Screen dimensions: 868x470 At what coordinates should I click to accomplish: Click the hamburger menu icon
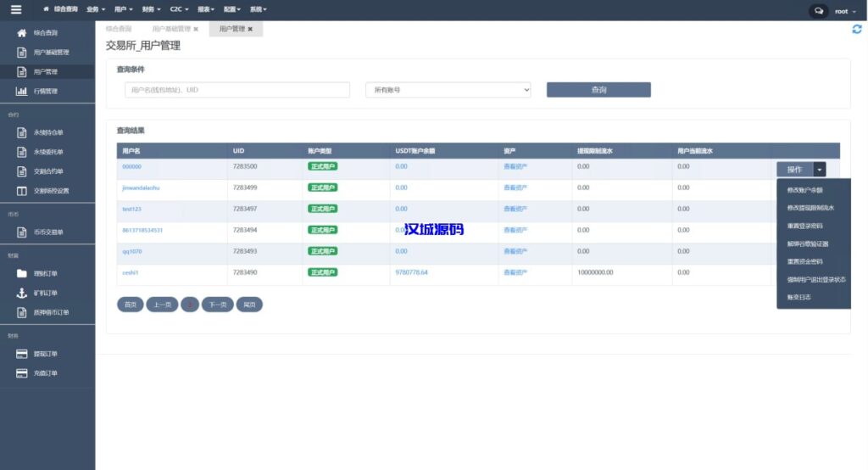tap(16, 10)
